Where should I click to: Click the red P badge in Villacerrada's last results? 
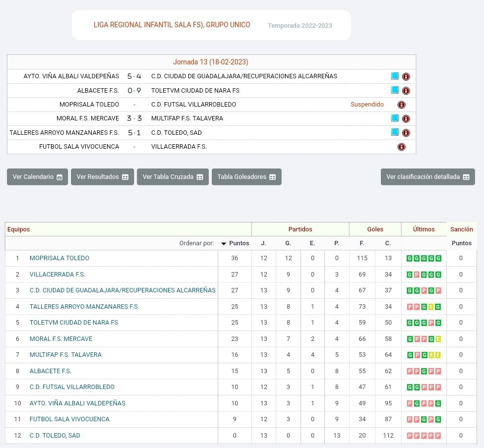point(417,275)
